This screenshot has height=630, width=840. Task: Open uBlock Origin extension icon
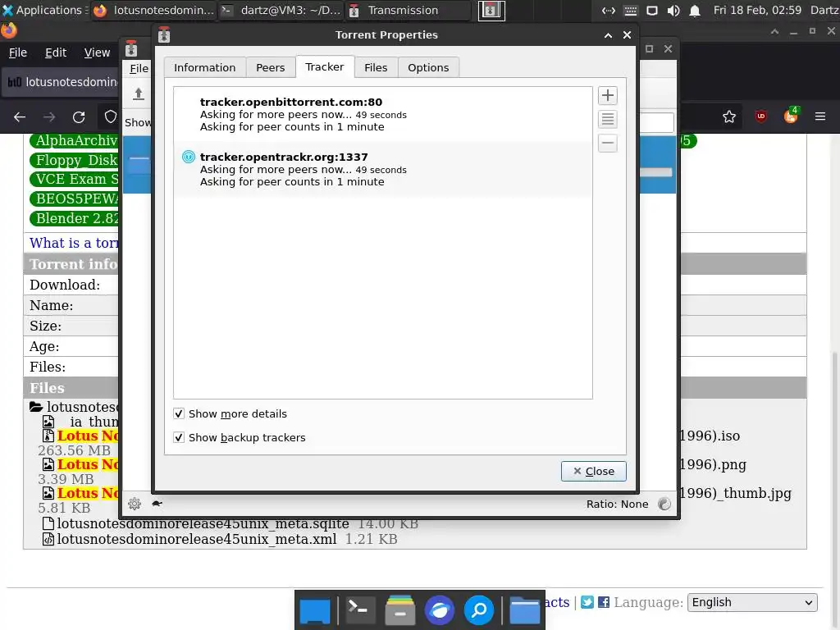(x=760, y=116)
